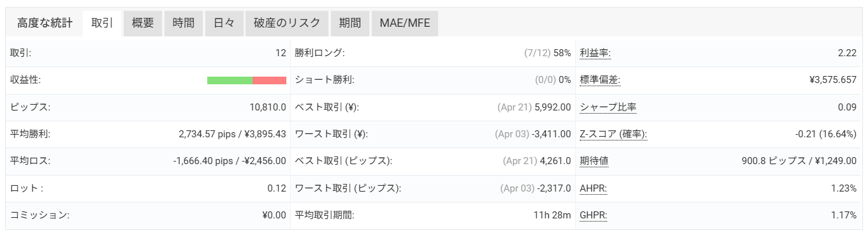
Task: Click the 期待値 label
Action: (x=594, y=161)
